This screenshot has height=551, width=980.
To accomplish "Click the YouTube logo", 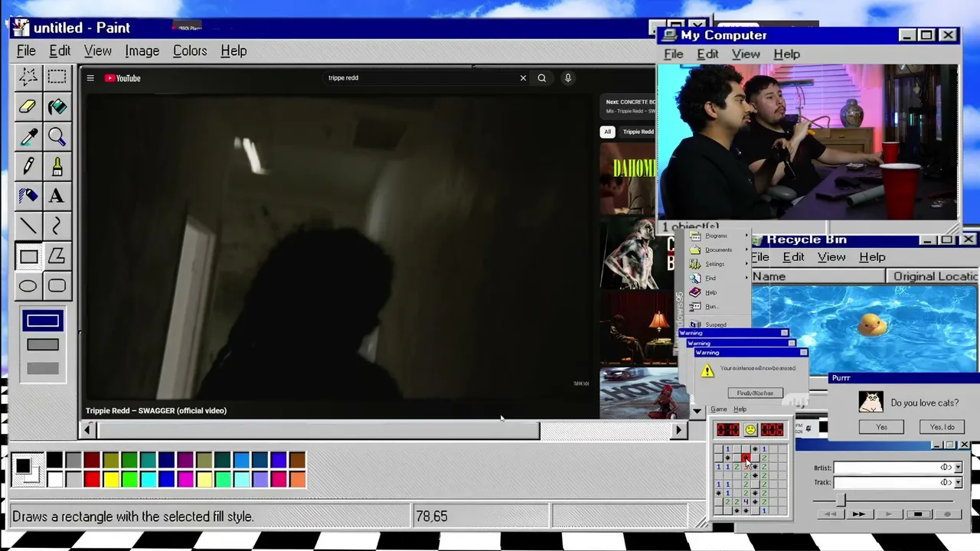I will pos(122,78).
